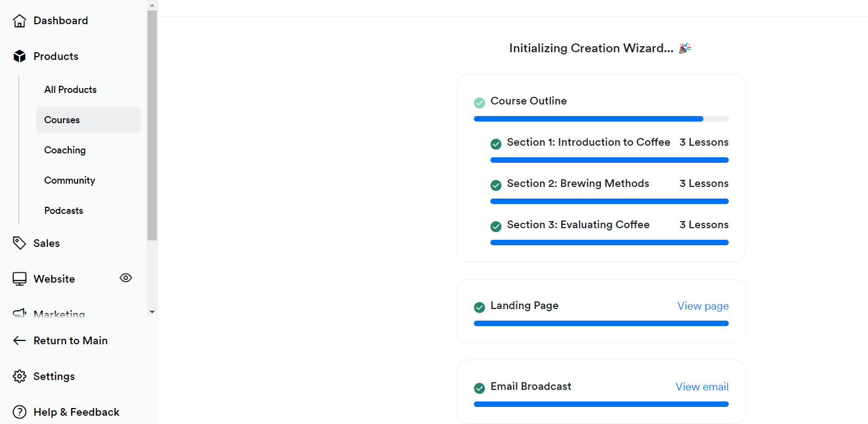Toggle the Website eye visibility icon
The image size is (868, 424).
pyautogui.click(x=125, y=278)
